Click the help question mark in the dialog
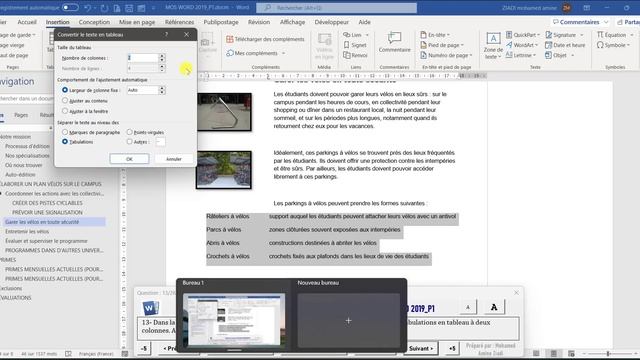The width and height of the screenshot is (640, 360). (167, 35)
